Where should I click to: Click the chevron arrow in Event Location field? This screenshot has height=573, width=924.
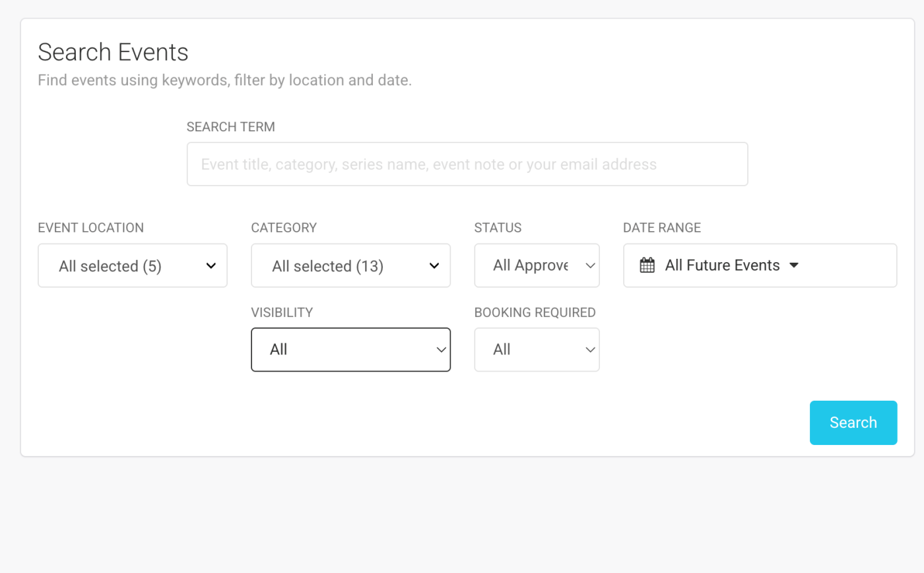[211, 265]
